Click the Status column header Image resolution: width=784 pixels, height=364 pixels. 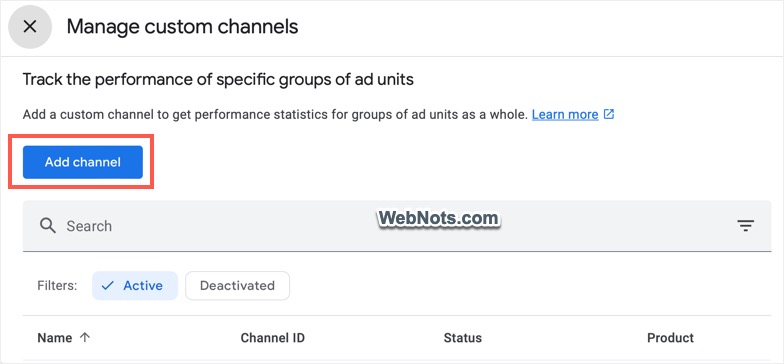click(x=462, y=338)
